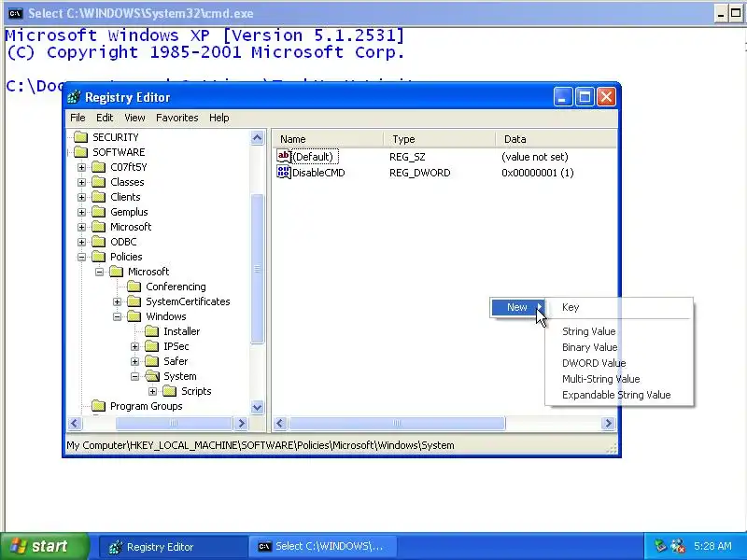Click the Registry Editor title bar icon
This screenshot has height=560, width=747.
(75, 97)
